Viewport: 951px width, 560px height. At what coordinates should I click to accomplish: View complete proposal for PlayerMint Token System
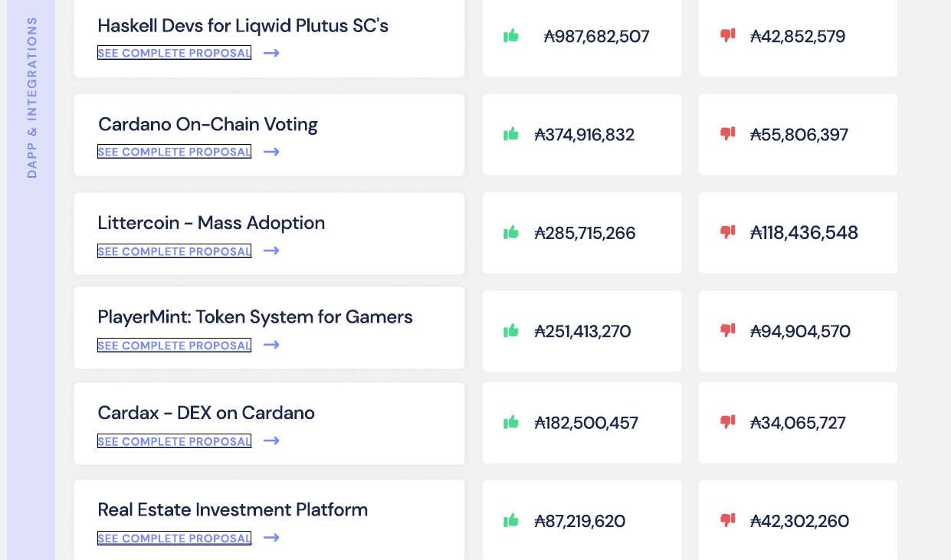click(174, 345)
